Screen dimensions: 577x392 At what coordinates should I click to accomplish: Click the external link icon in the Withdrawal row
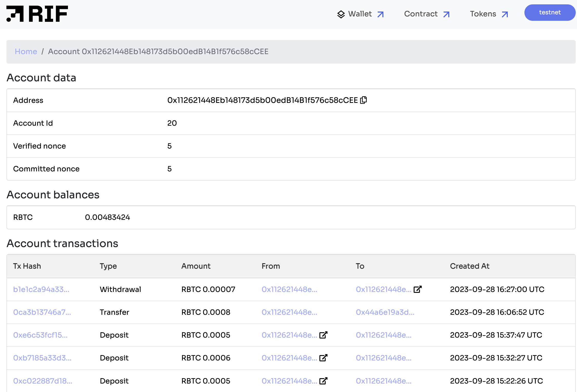[417, 289]
